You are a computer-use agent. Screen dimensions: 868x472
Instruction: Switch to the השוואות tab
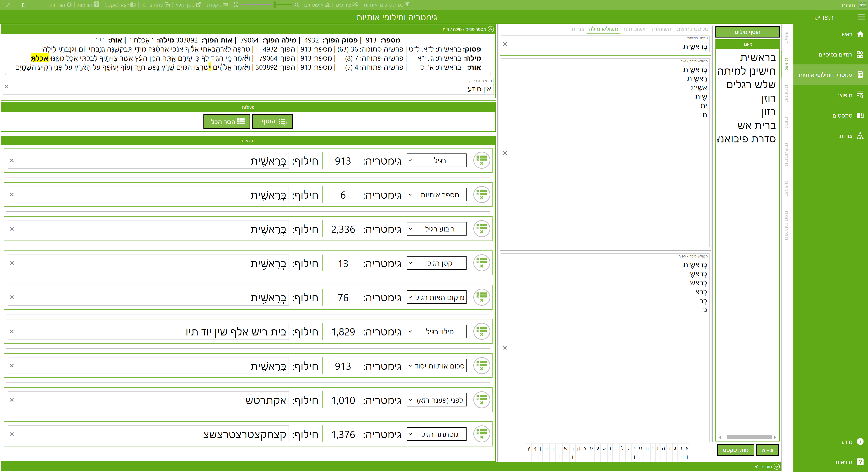661,29
